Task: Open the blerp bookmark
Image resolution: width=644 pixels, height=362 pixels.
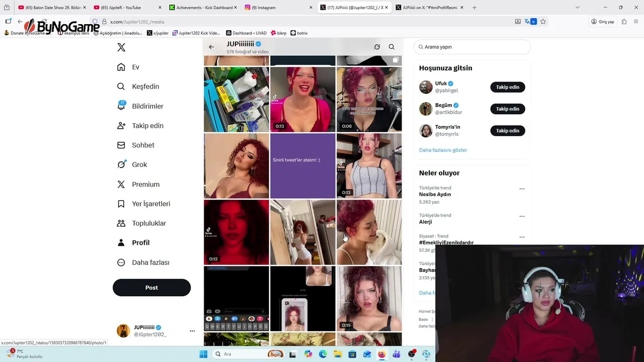Action: (x=278, y=33)
